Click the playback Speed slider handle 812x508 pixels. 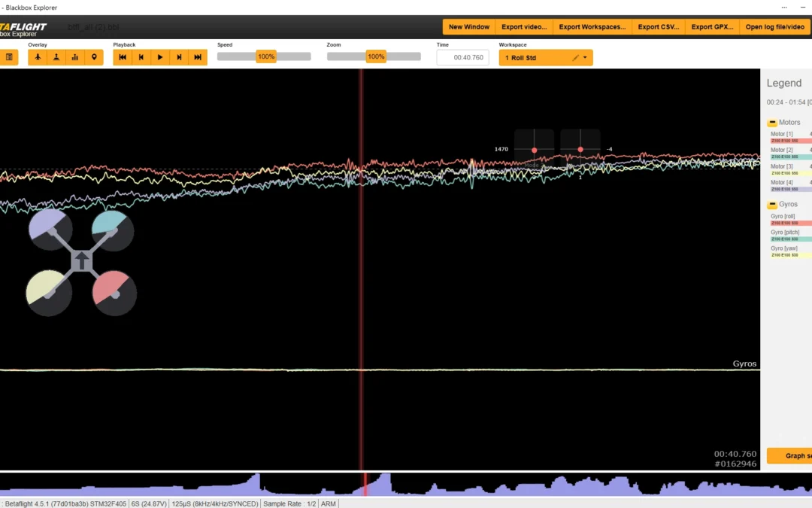tap(266, 56)
